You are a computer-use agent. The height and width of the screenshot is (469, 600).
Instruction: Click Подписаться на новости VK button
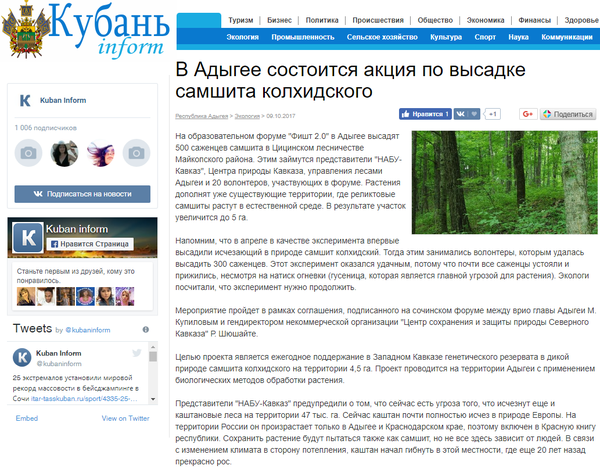coord(82,194)
